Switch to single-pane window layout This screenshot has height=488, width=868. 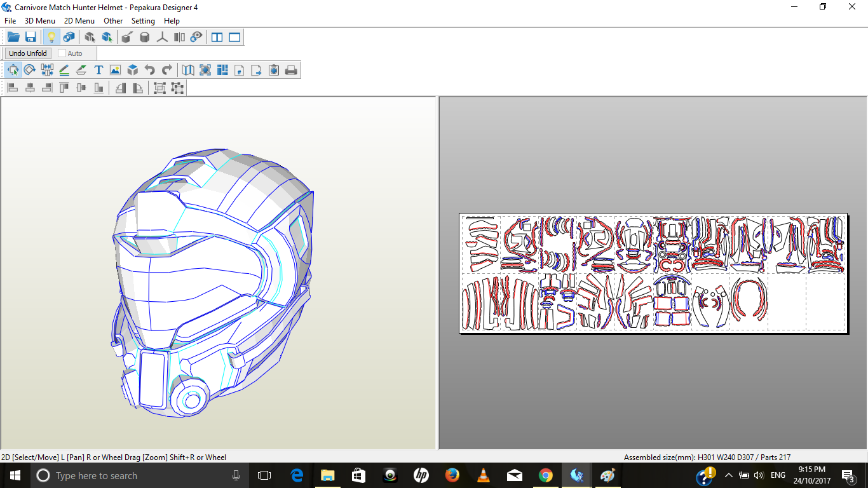coord(234,37)
